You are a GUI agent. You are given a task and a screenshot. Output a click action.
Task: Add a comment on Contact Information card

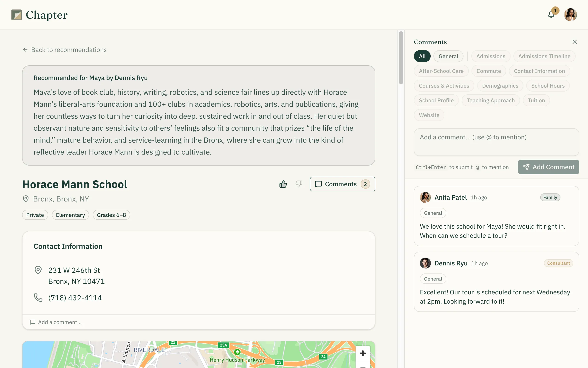pyautogui.click(x=198, y=322)
